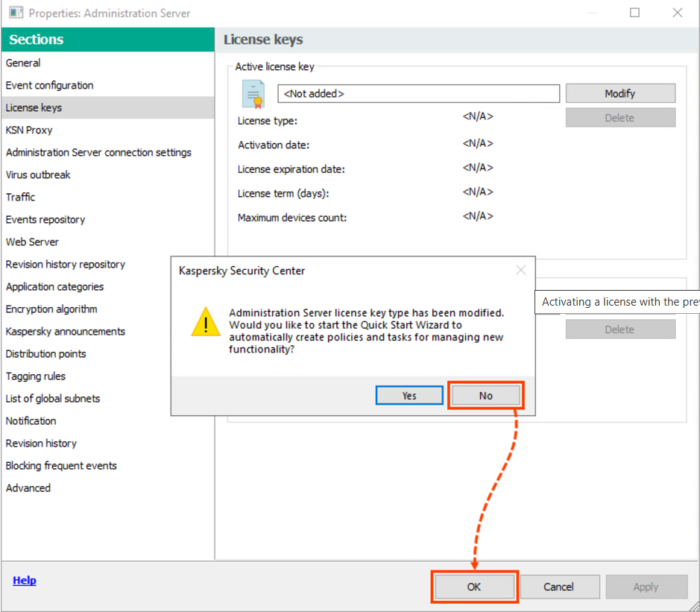This screenshot has height=612, width=700.
Task: Click Yes to start Quick Start Wizard
Action: (409, 396)
